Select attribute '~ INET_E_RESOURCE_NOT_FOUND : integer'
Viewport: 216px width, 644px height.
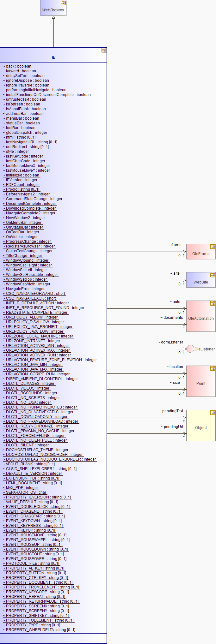click(x=44, y=308)
